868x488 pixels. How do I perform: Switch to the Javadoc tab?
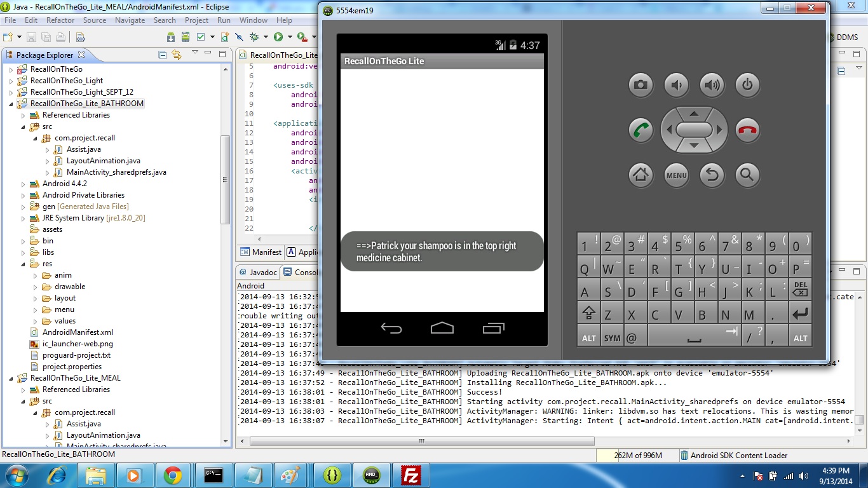click(258, 272)
